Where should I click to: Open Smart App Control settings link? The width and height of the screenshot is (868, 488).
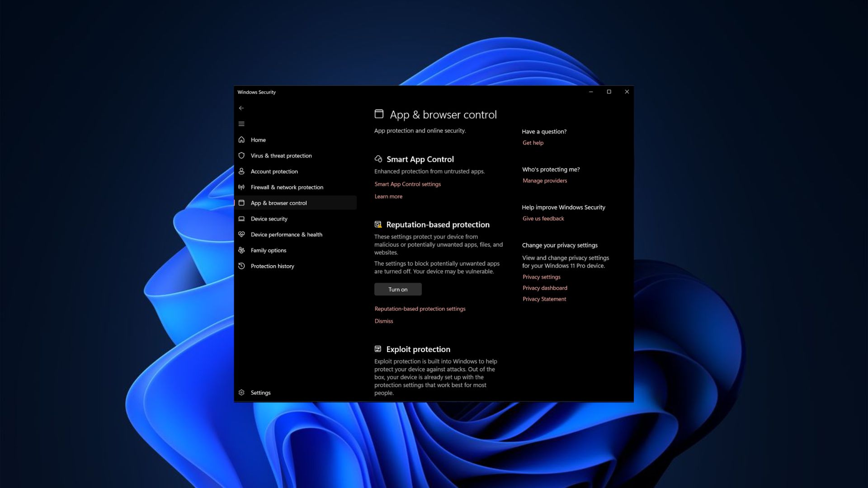407,184
